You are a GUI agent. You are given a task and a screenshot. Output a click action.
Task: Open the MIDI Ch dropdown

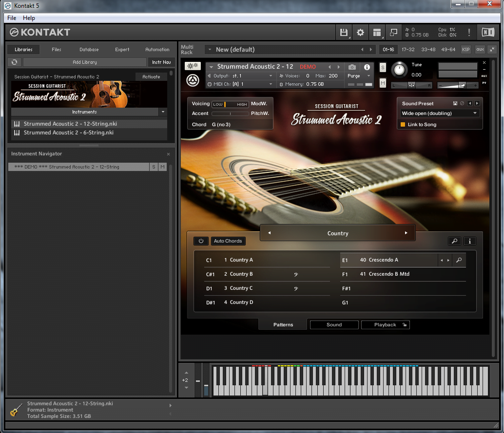coord(240,84)
